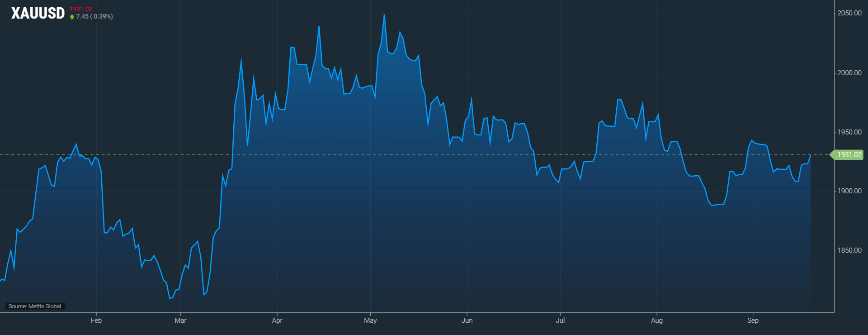The height and width of the screenshot is (335, 868).
Task: Click the Aug label on time axis
Action: [657, 321]
